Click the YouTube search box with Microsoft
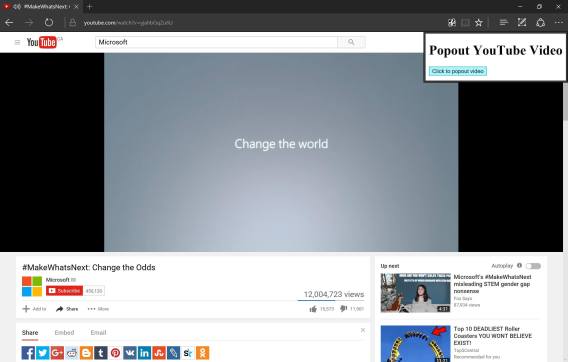The image size is (568, 362). [x=216, y=42]
